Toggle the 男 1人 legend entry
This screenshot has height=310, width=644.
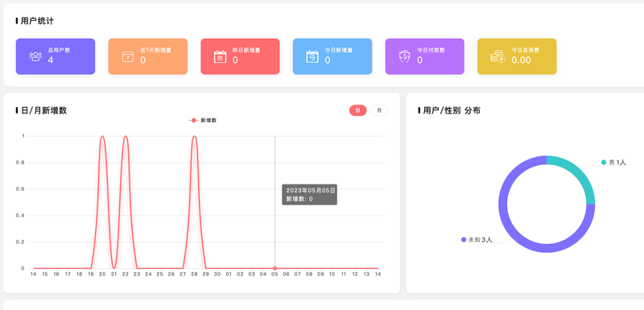click(x=613, y=163)
